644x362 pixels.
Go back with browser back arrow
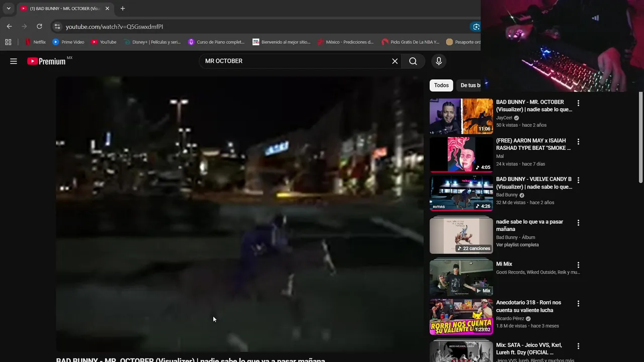9,27
